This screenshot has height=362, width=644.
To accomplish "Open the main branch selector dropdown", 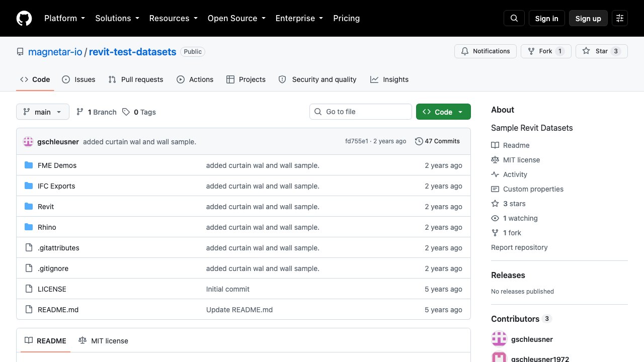I will tap(43, 112).
